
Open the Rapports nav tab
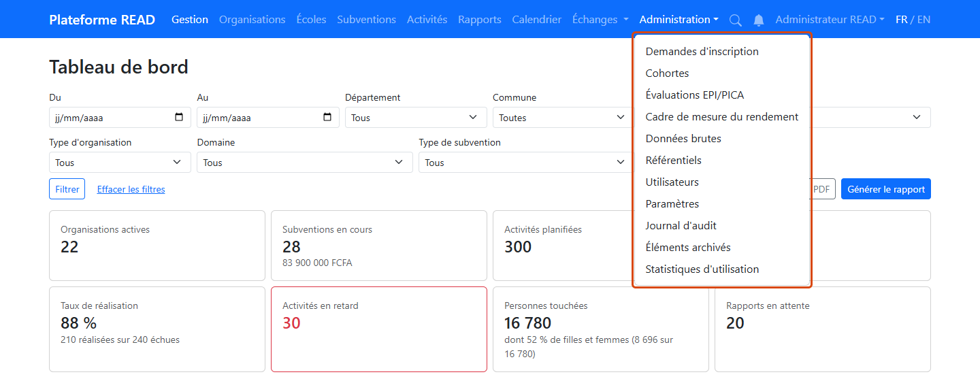(x=480, y=20)
